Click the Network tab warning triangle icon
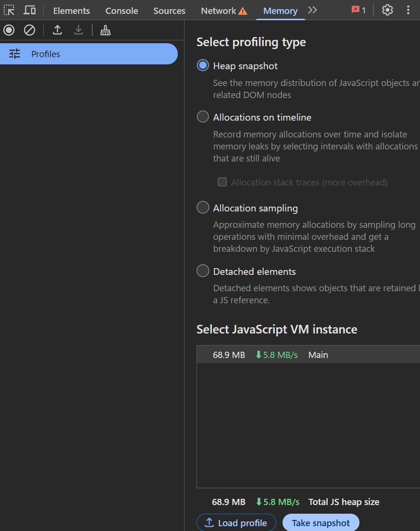The height and width of the screenshot is (531, 420). (x=243, y=11)
